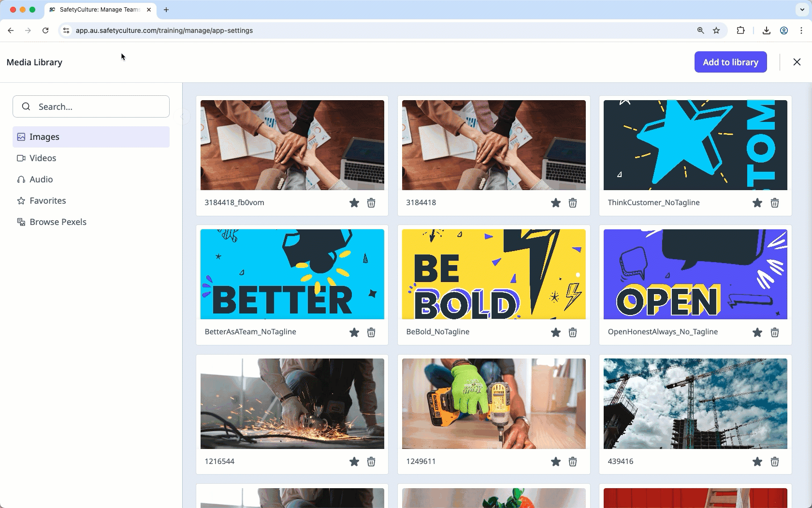Close the SafetyCulture tab
This screenshot has width=812, height=508.
tap(149, 10)
